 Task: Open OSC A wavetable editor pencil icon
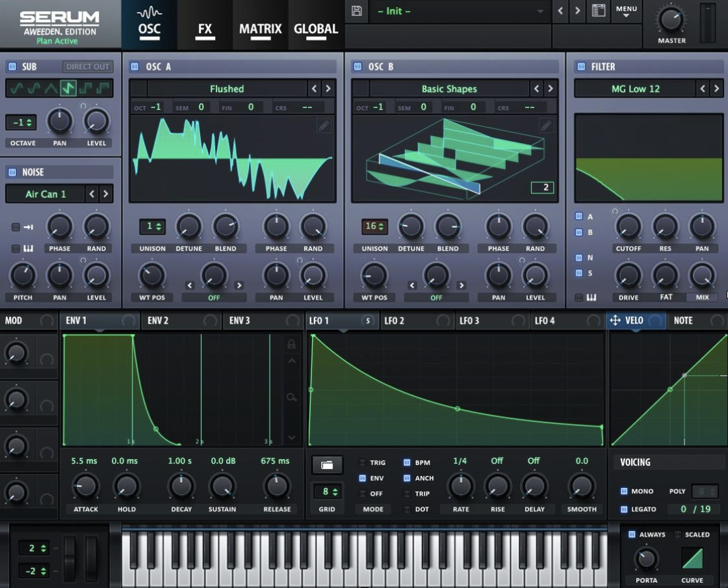point(324,126)
